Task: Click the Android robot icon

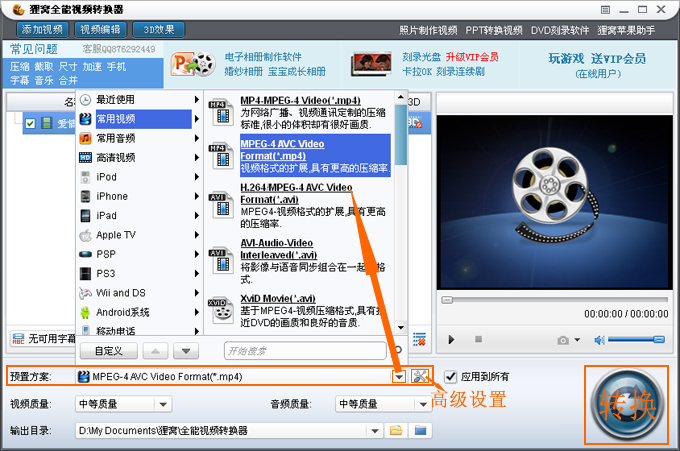Action: point(85,312)
